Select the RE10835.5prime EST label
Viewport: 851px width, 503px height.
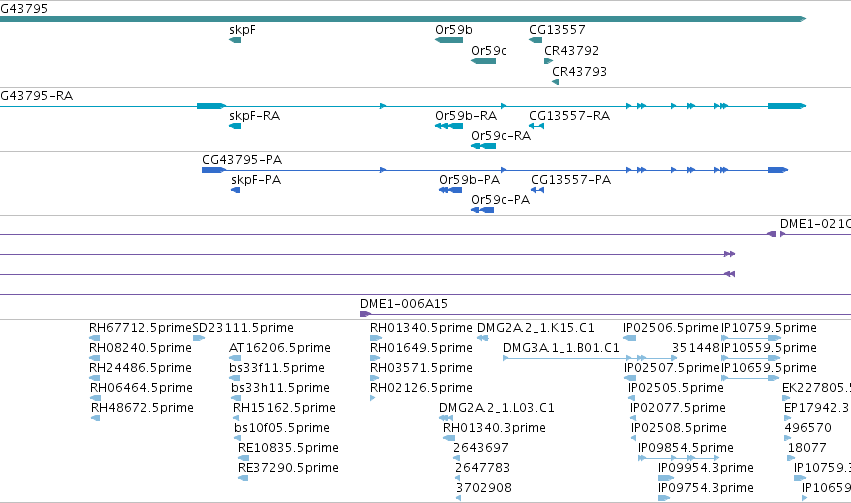pos(288,448)
